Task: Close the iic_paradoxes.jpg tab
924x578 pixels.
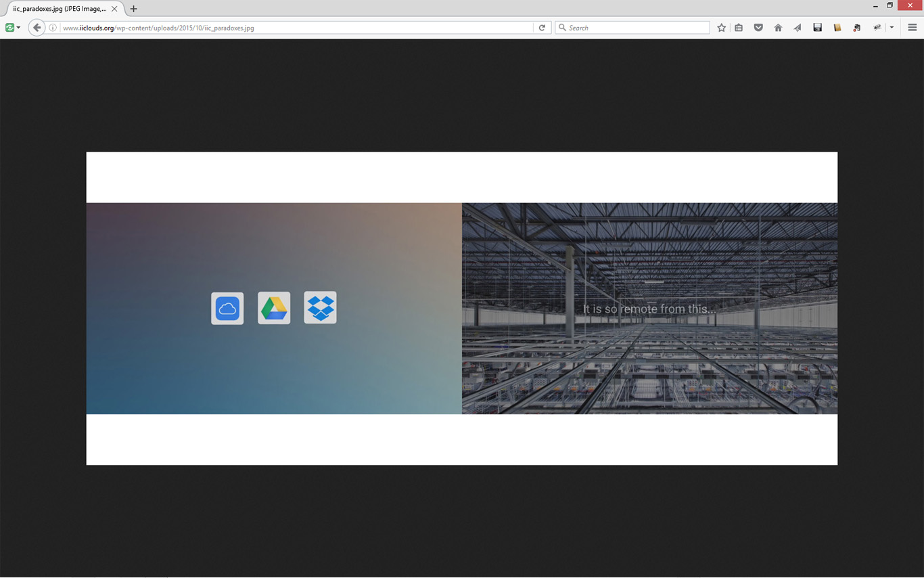Action: click(x=114, y=9)
